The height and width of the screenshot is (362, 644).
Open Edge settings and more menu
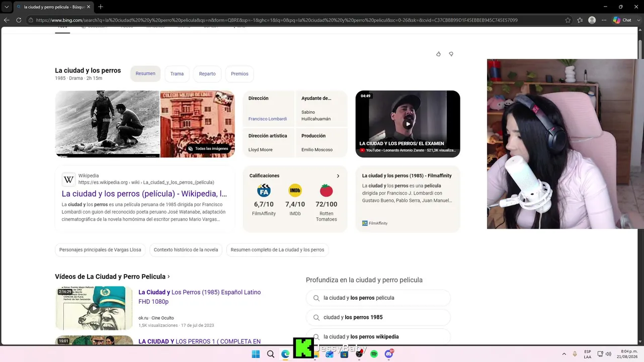tap(604, 20)
